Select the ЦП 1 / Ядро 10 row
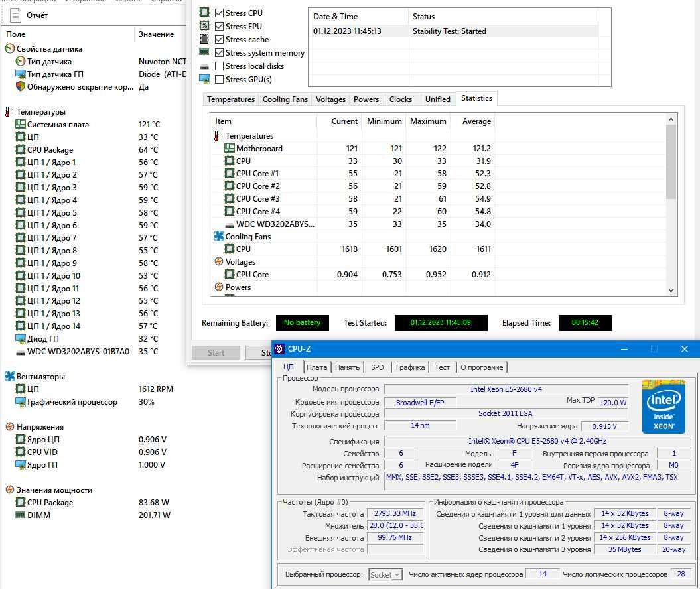This screenshot has height=589, width=700. (94, 276)
